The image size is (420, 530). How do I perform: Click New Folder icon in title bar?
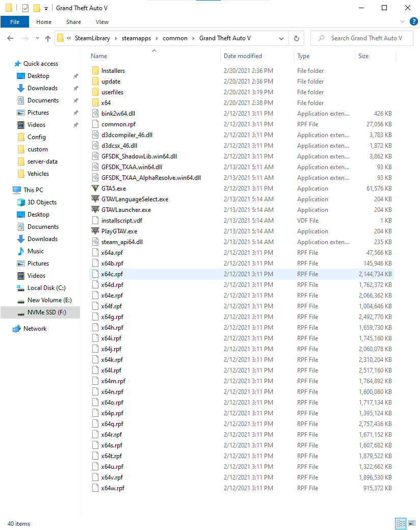37,8
